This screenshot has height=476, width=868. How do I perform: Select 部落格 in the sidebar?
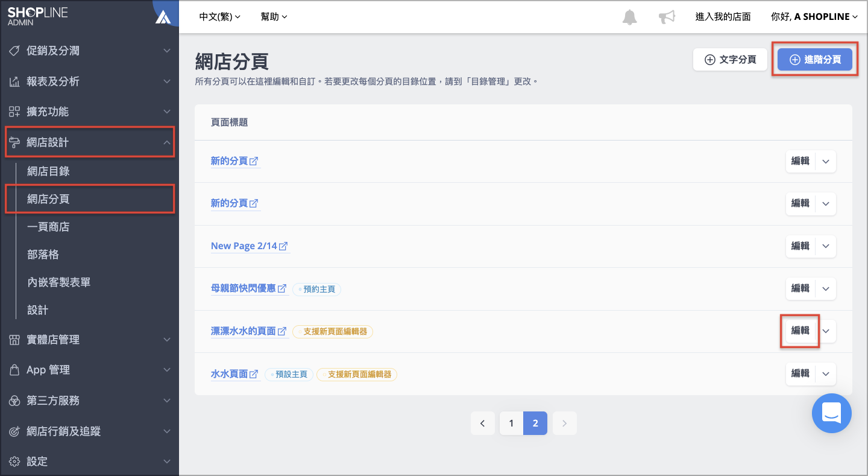click(43, 255)
